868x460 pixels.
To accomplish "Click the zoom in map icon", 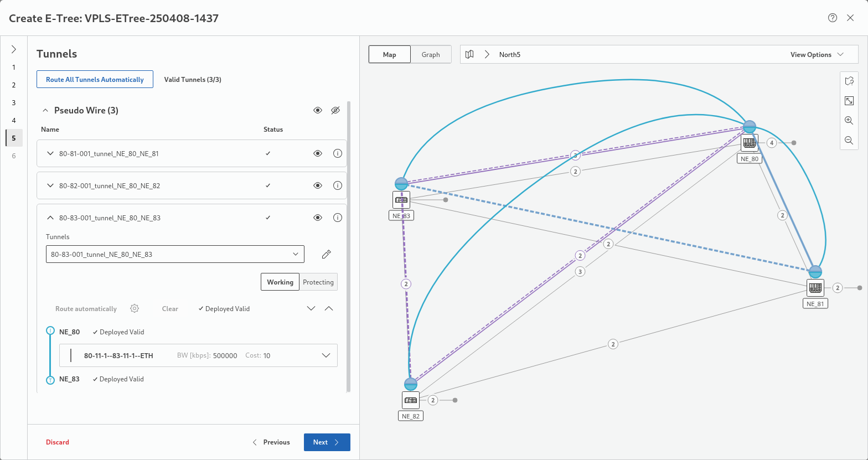I will [x=849, y=120].
